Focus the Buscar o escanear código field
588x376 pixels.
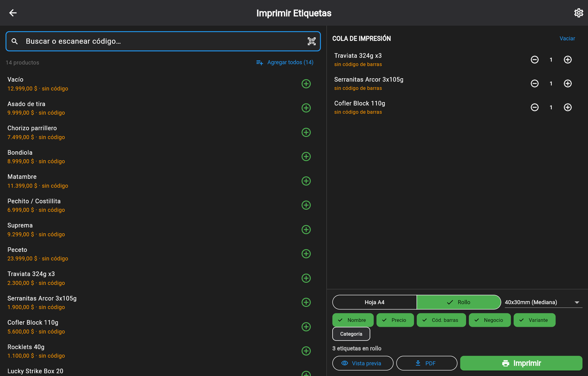point(163,41)
